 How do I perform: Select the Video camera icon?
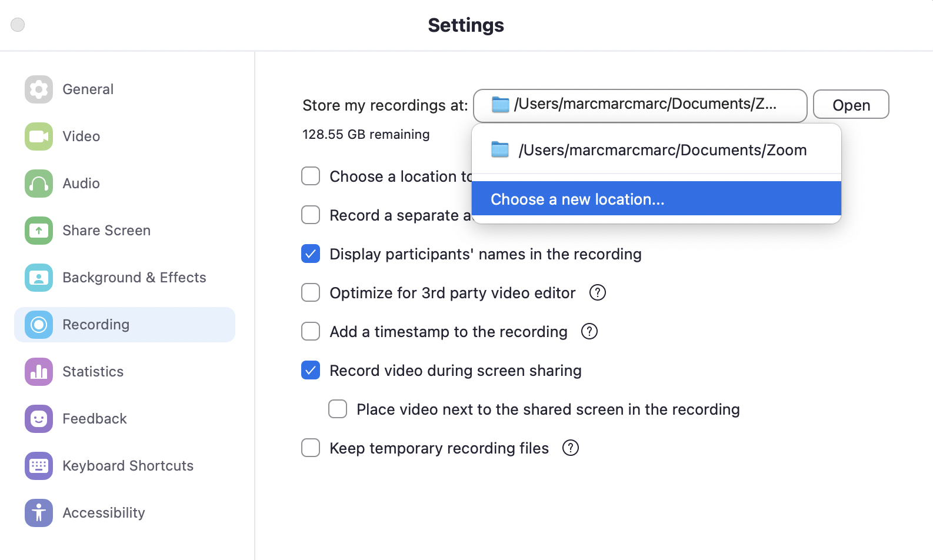tap(39, 136)
